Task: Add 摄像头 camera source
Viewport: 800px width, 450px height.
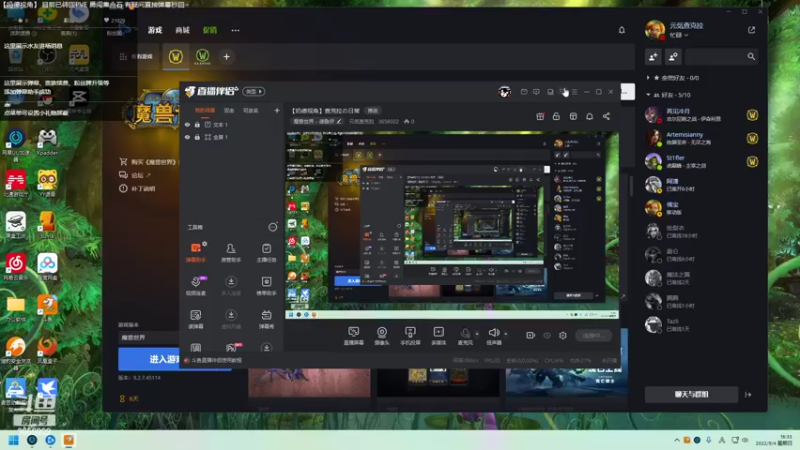Action: point(382,336)
